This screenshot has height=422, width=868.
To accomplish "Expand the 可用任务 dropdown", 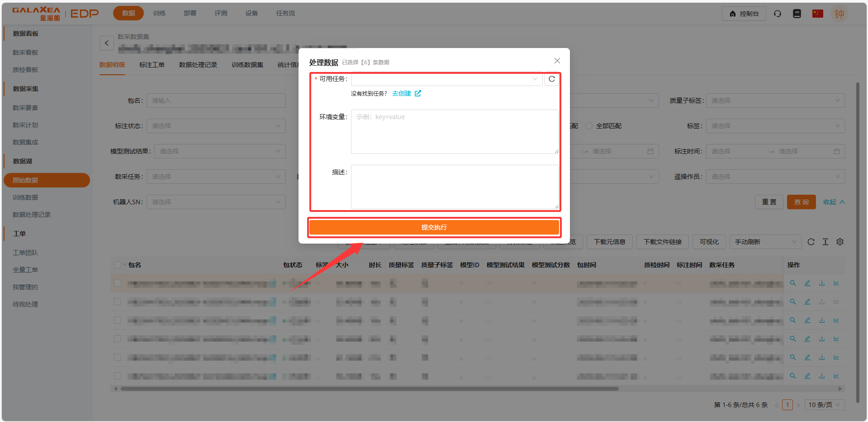I will tap(446, 79).
